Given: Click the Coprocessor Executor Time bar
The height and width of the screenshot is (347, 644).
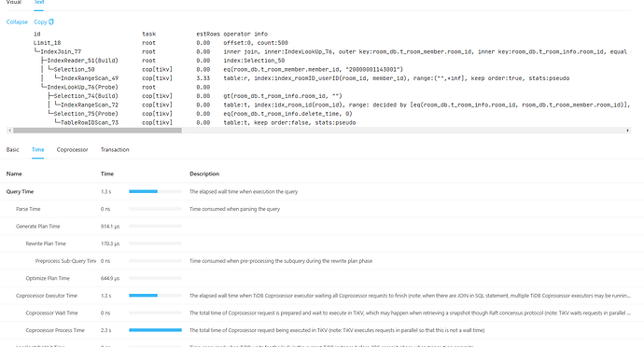Looking at the screenshot, I should (155, 296).
